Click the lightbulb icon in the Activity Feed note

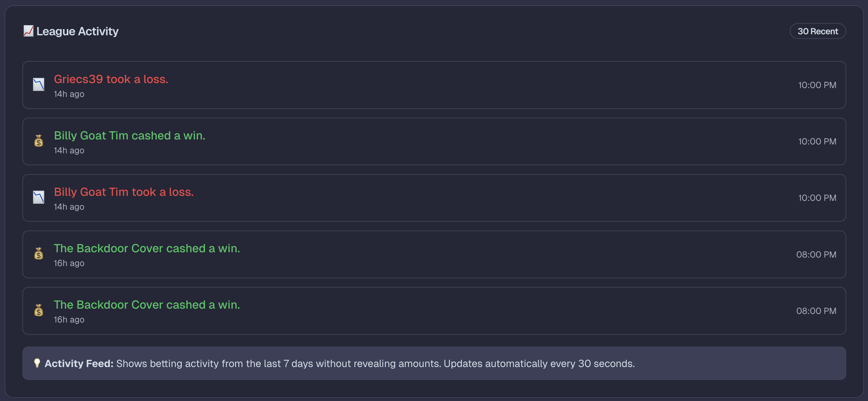click(37, 363)
